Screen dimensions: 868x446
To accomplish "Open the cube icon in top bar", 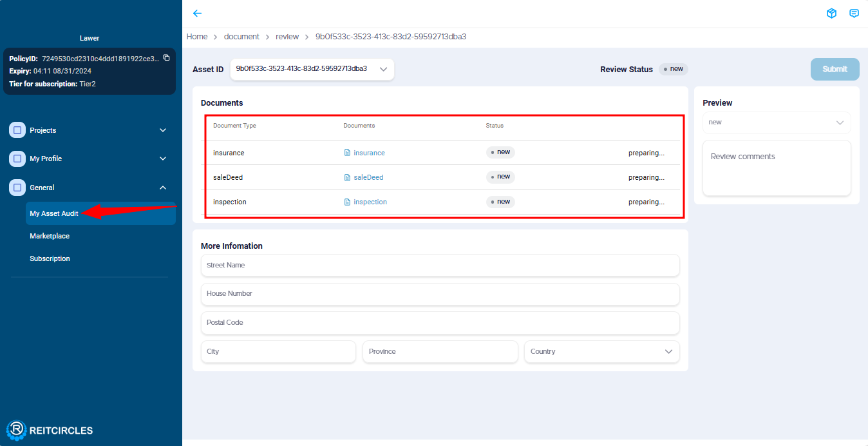I will click(831, 14).
